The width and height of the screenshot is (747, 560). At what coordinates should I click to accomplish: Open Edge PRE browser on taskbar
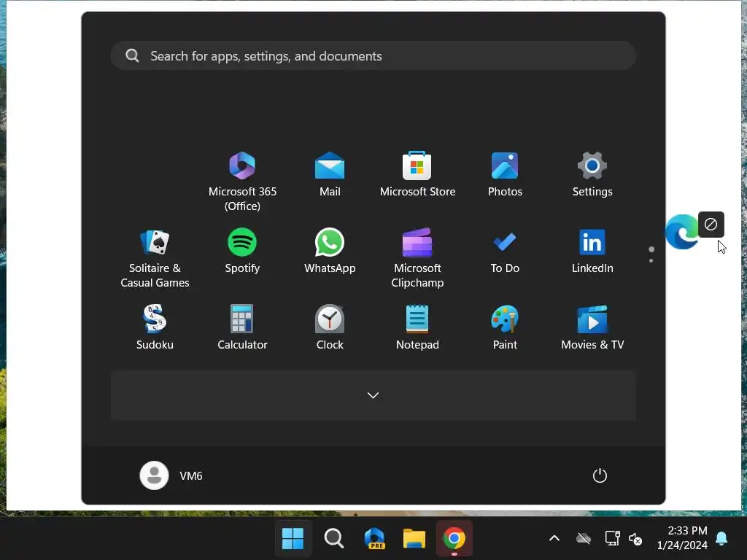pyautogui.click(x=374, y=539)
